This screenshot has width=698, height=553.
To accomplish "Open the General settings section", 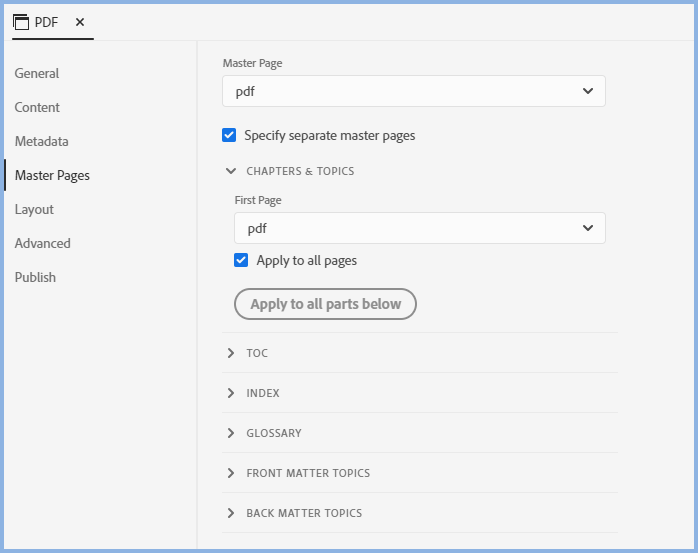I will (x=37, y=73).
